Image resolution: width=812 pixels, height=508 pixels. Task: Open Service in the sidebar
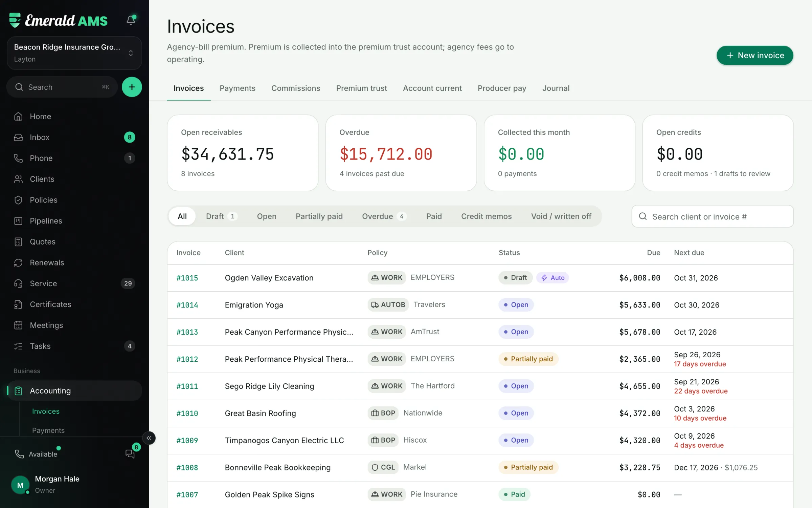coord(74,283)
